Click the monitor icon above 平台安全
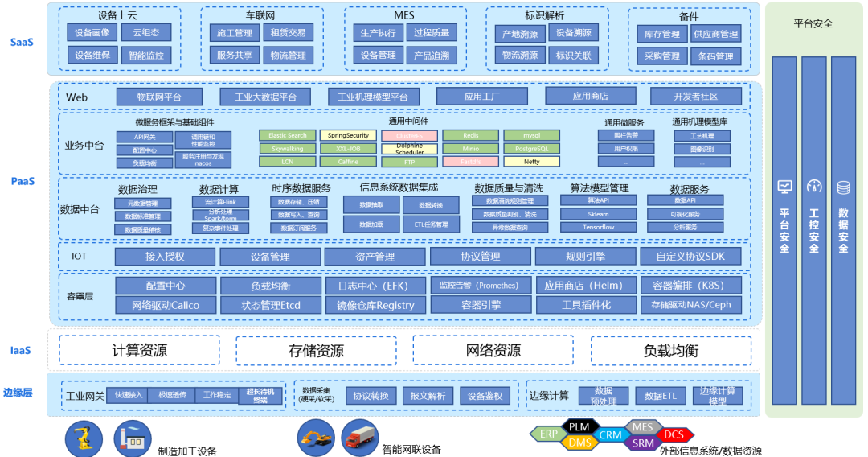This screenshot has height=457, width=868. (784, 187)
